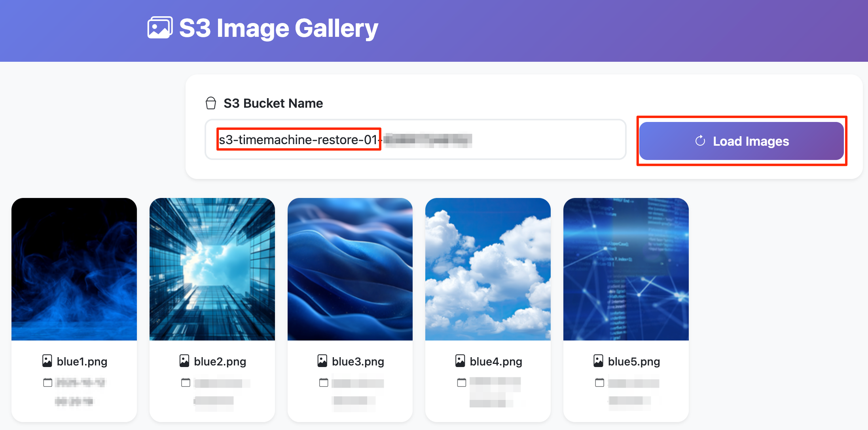
Task: Click the bucket icon beside S3 Bucket Name
Action: pyautogui.click(x=211, y=103)
